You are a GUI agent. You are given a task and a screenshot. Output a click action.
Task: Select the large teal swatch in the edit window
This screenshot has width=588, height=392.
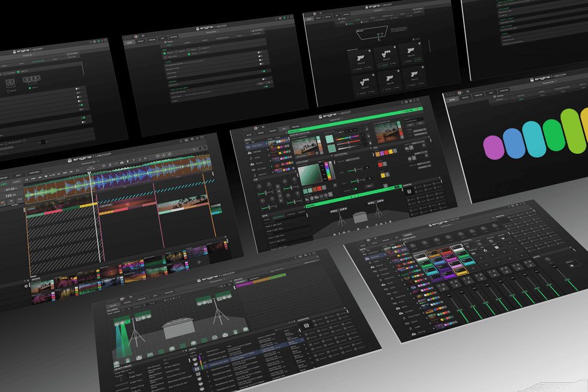click(330, 139)
